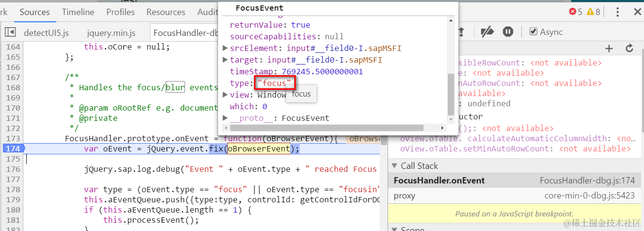The width and height of the screenshot is (644, 231).
Task: Click the FocusEvent popup title
Action: [x=259, y=8]
